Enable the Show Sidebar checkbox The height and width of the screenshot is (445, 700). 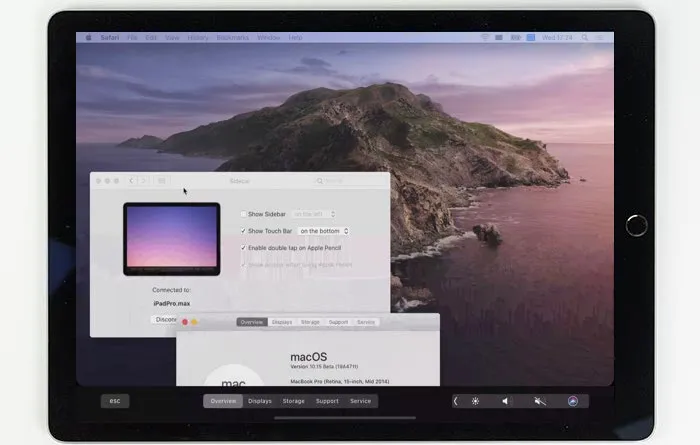click(243, 214)
